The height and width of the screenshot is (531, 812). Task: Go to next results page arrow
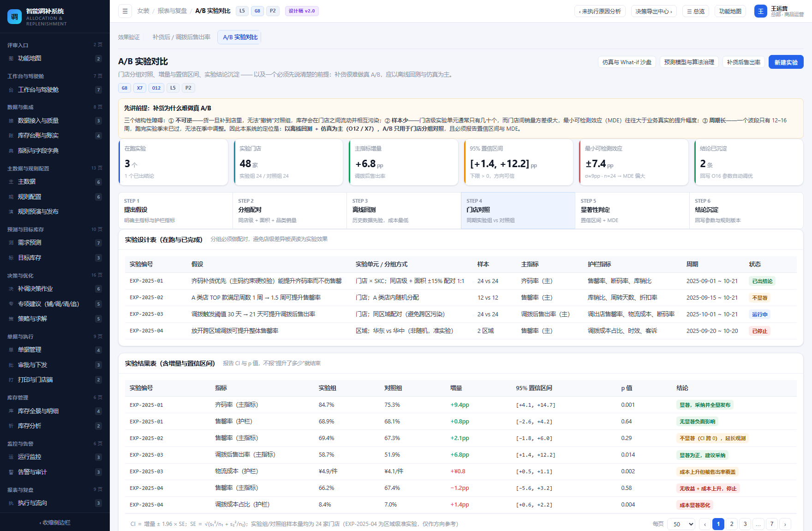pyautogui.click(x=785, y=524)
